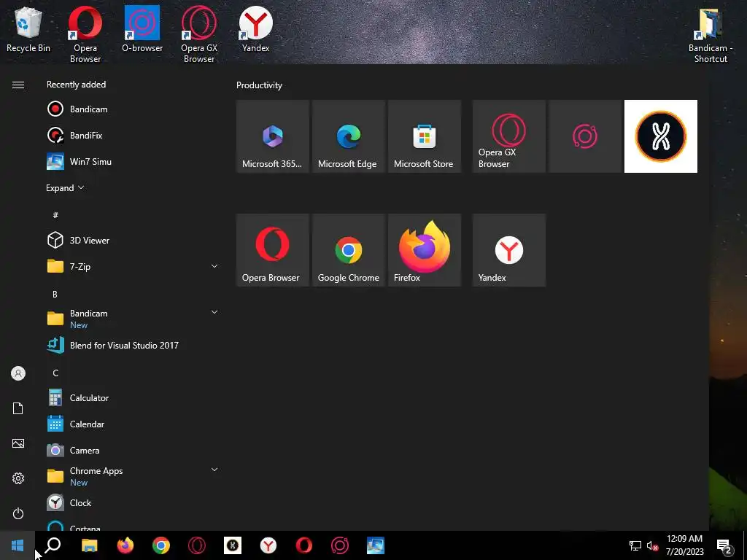Screen dimensions: 747x560
Task: Open the Power options button
Action: click(x=18, y=513)
